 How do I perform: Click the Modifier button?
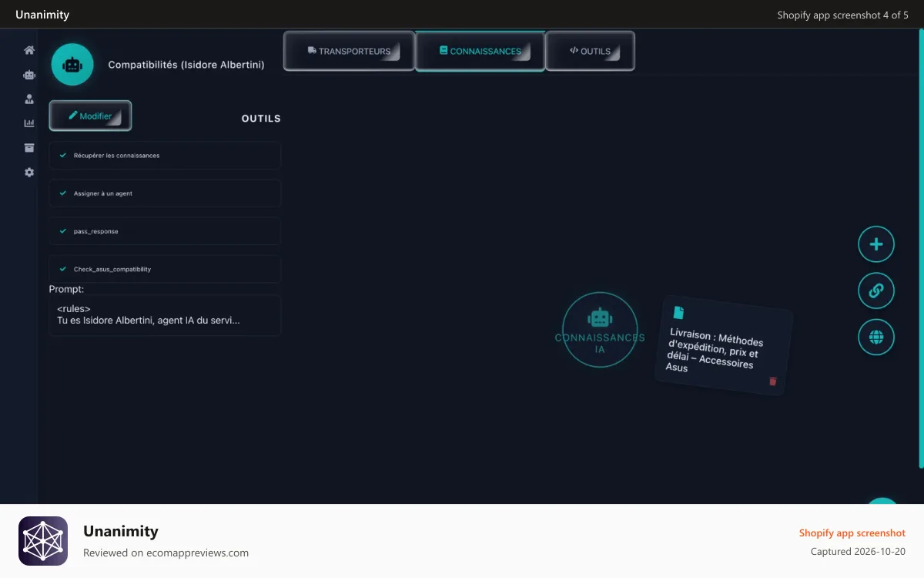90,116
